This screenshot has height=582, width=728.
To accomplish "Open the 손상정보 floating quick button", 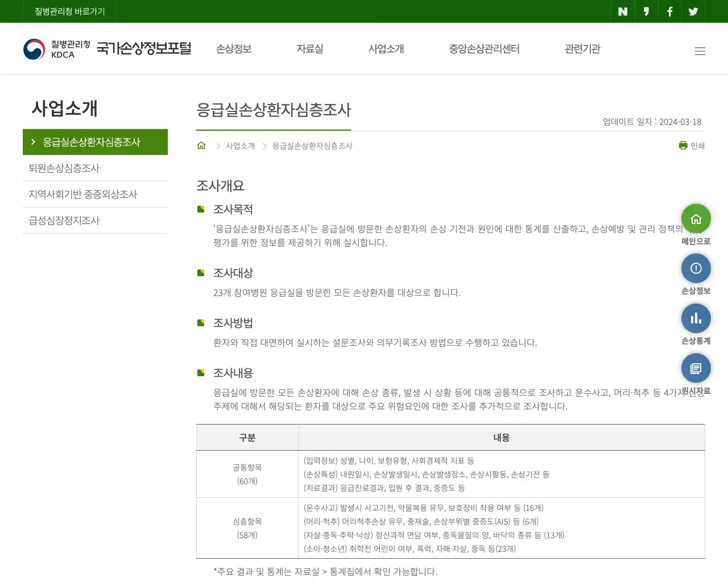I will coord(696,268).
